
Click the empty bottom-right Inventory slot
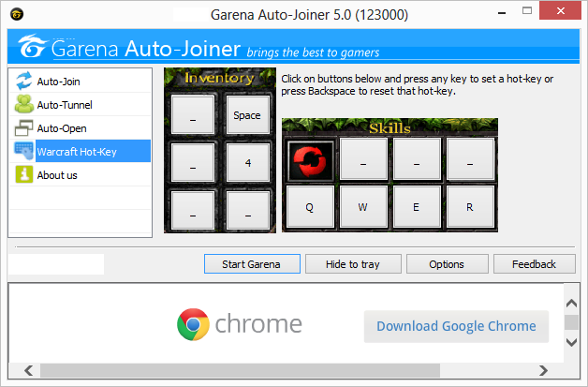pyautogui.click(x=248, y=210)
